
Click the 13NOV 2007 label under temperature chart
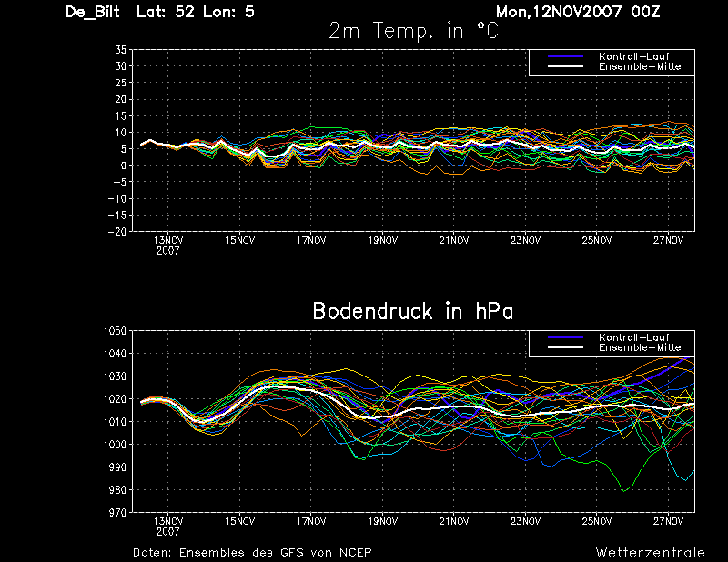click(168, 246)
